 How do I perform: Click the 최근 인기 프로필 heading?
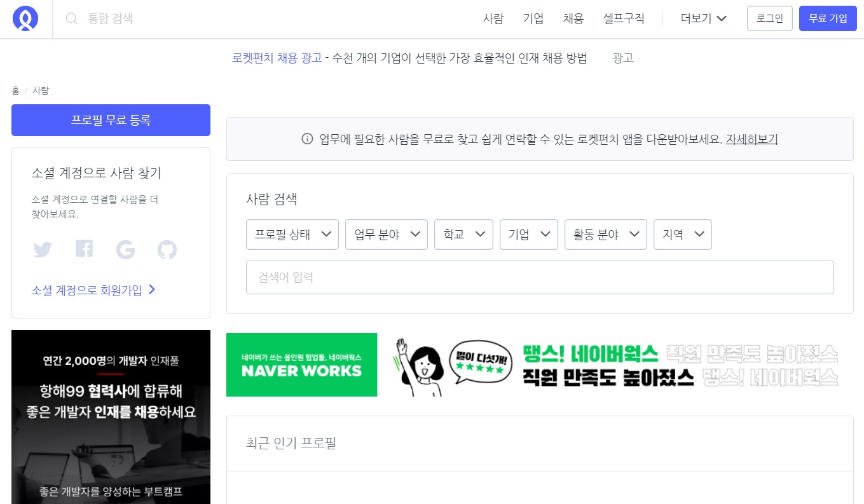tap(291, 443)
